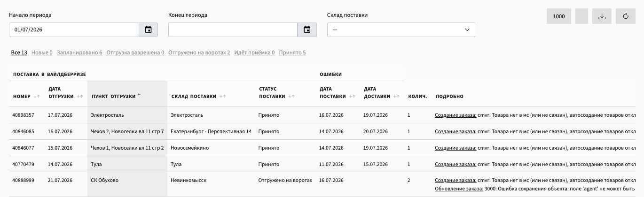Open calendar for Конец периода
Screen dimensions: 644x197
click(307, 30)
